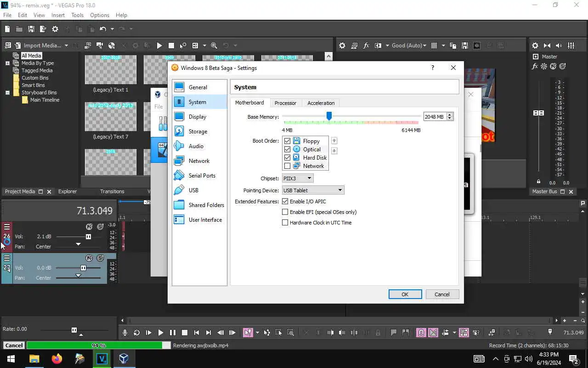Open video output FX icon in preview
Screen dimensions: 588x368
366,46
